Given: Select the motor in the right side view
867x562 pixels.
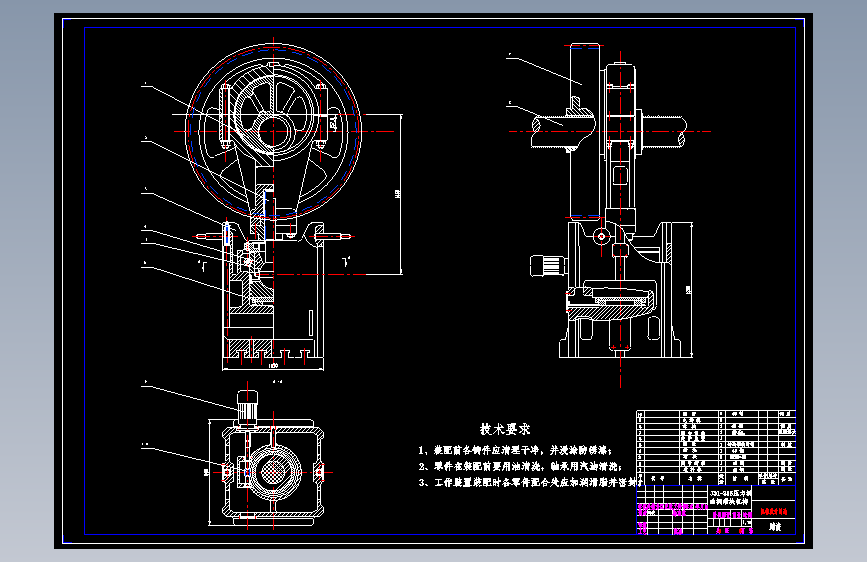Looking at the screenshot, I should click(x=548, y=266).
